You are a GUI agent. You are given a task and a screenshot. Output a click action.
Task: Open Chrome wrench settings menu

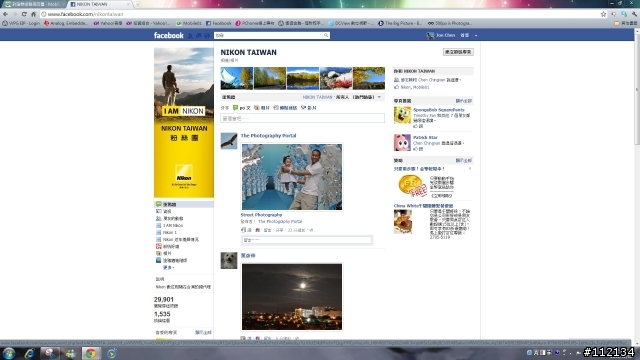(x=634, y=14)
